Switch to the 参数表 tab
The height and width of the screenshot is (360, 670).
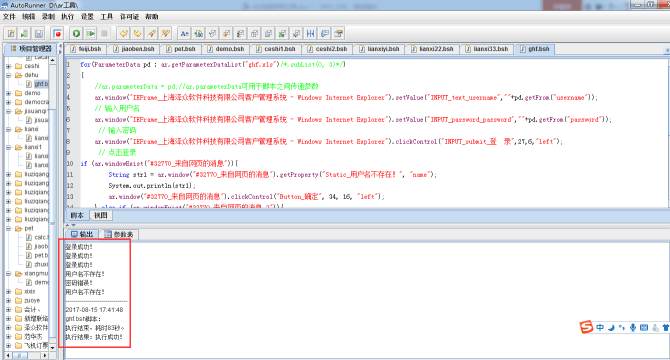(x=119, y=234)
